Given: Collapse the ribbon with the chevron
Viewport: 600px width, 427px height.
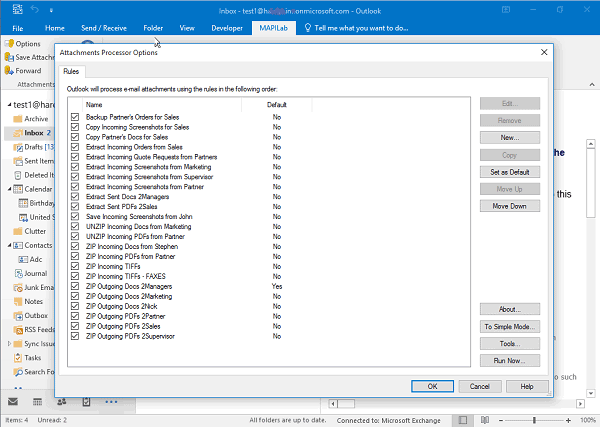Looking at the screenshot, I should pyautogui.click(x=592, y=84).
